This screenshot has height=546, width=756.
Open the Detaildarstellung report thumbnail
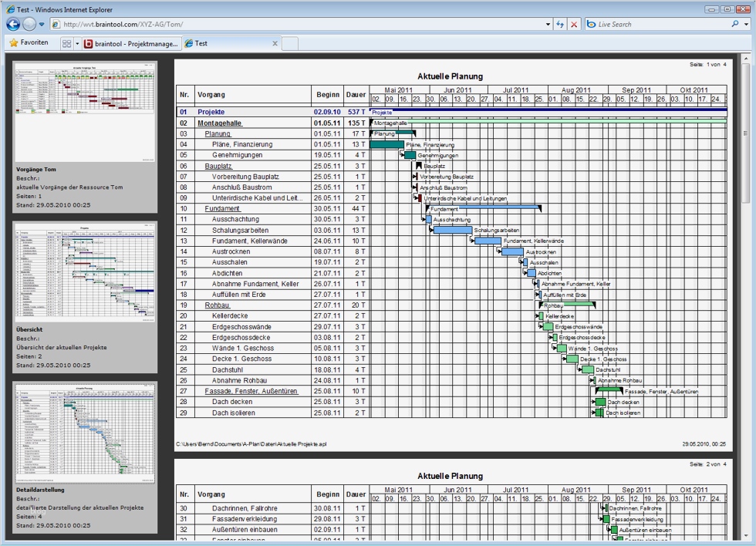pos(85,433)
